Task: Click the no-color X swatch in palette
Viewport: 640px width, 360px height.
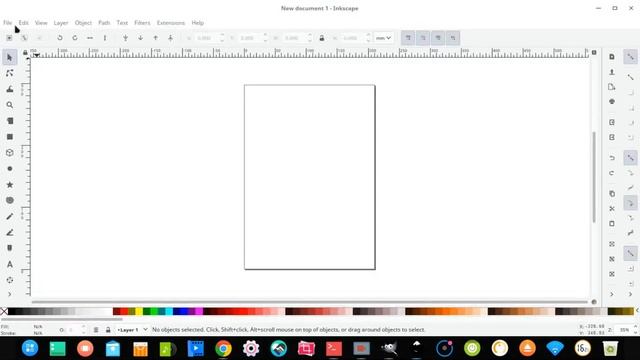Action: click(4, 312)
